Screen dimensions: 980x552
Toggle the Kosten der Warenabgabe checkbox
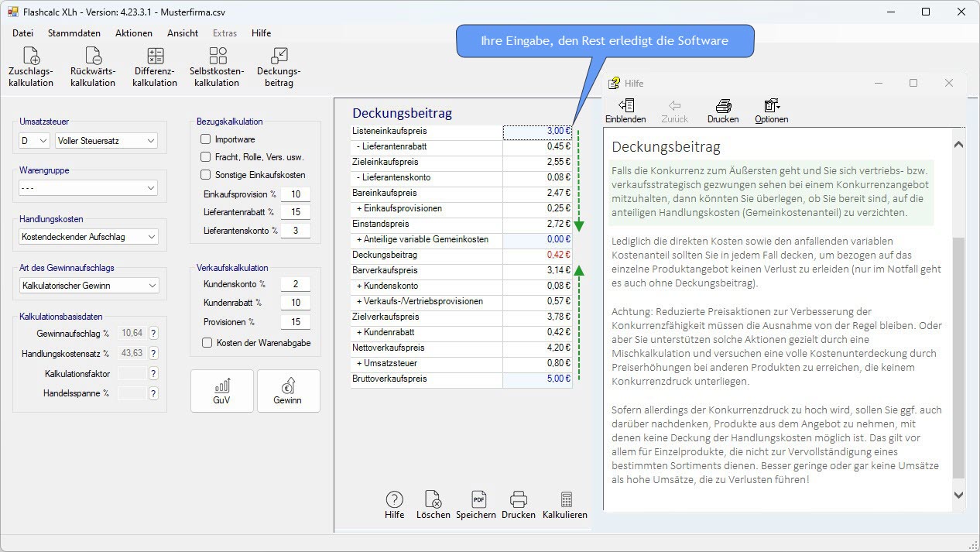click(207, 343)
